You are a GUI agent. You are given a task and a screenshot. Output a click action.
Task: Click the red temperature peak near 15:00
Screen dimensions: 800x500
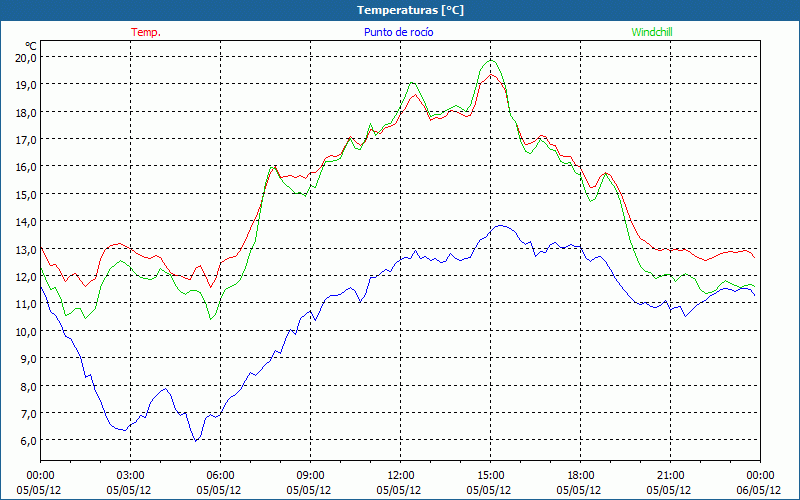491,74
